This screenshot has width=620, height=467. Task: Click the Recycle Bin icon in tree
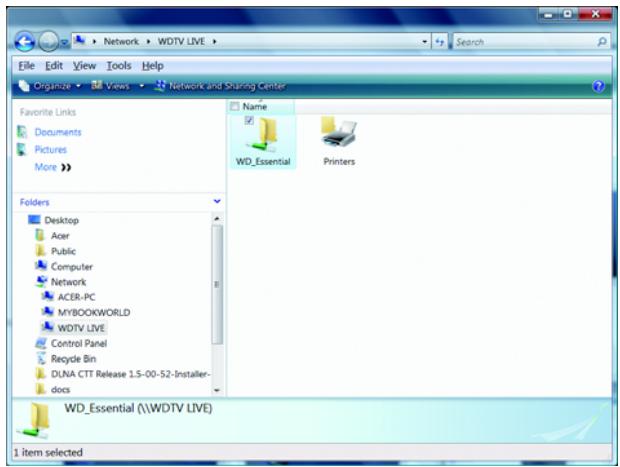[x=41, y=358]
